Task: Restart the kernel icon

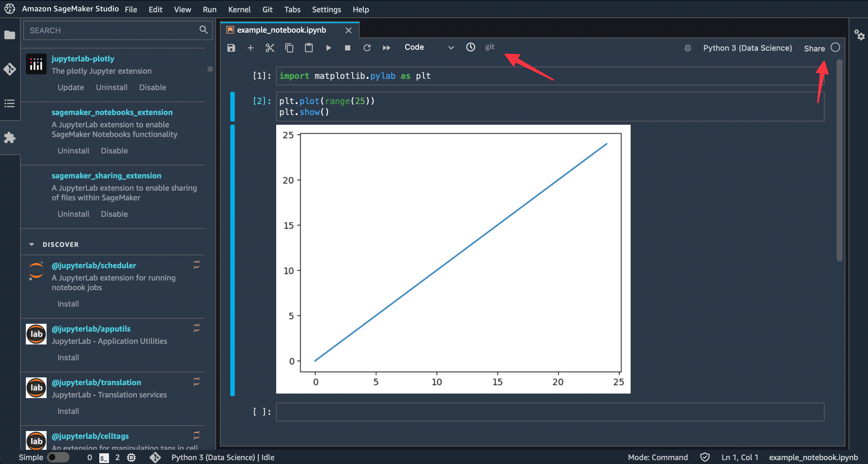Action: point(367,48)
